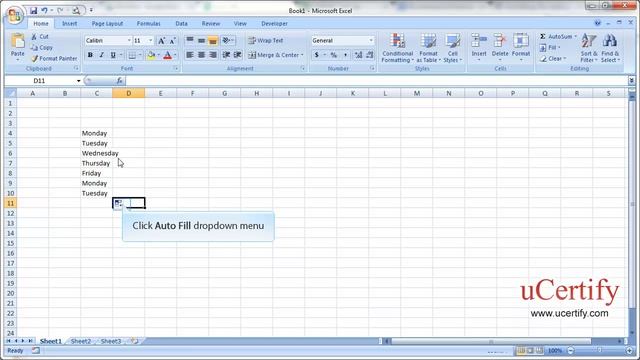The width and height of the screenshot is (640, 360).
Task: Apply red Font Color
Action: pyautogui.click(x=167, y=55)
